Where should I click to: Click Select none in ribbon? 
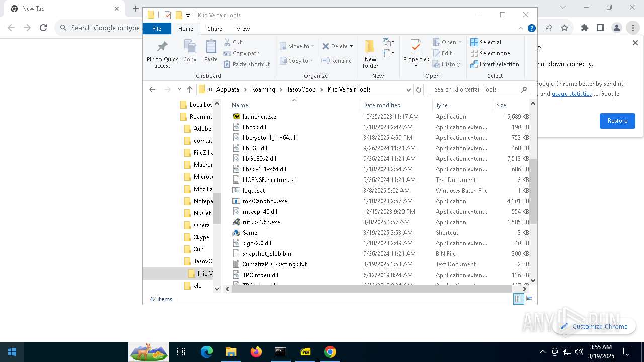pos(490,53)
